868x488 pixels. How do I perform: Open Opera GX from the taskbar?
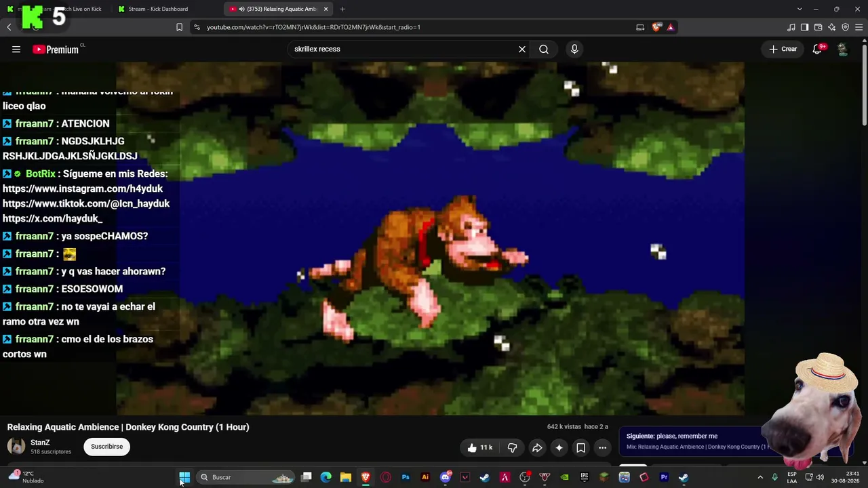[x=386, y=477]
